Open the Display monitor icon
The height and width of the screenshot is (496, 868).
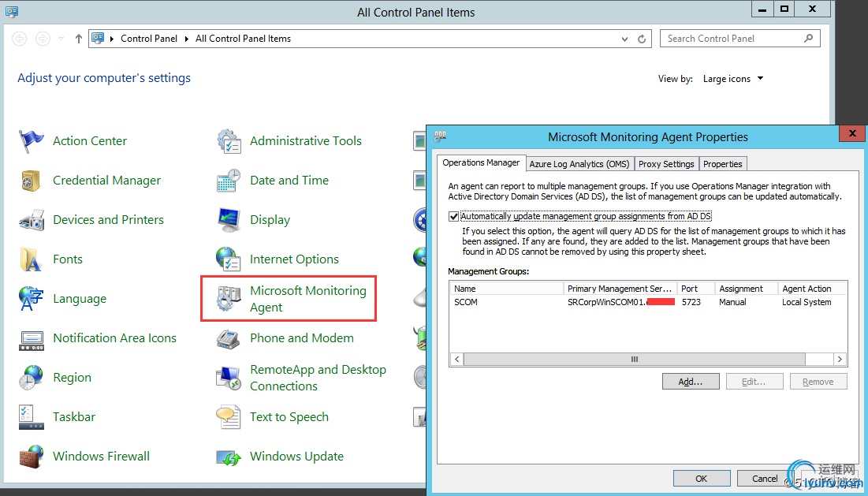228,220
